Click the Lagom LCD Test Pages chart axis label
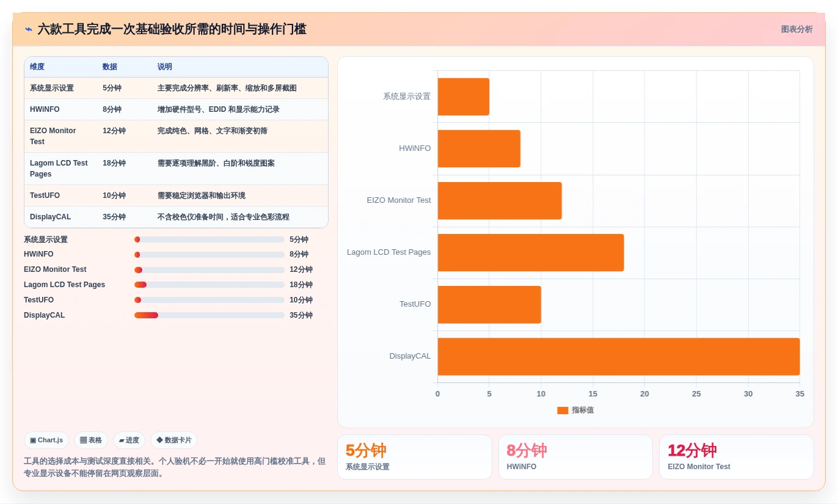The height and width of the screenshot is (504, 838). [388, 252]
